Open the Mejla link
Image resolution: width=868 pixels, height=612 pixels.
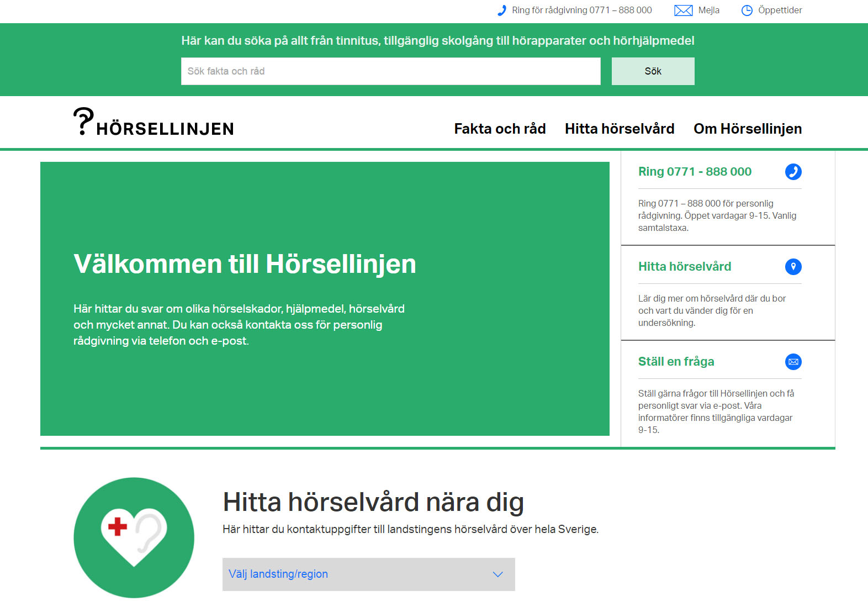[x=708, y=10]
